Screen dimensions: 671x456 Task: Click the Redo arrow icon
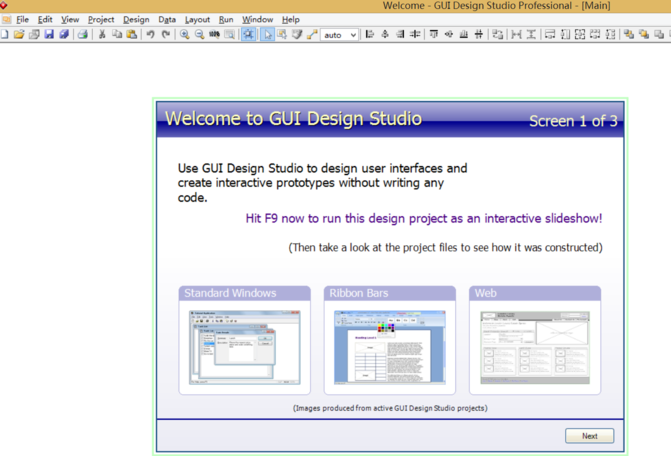(166, 35)
